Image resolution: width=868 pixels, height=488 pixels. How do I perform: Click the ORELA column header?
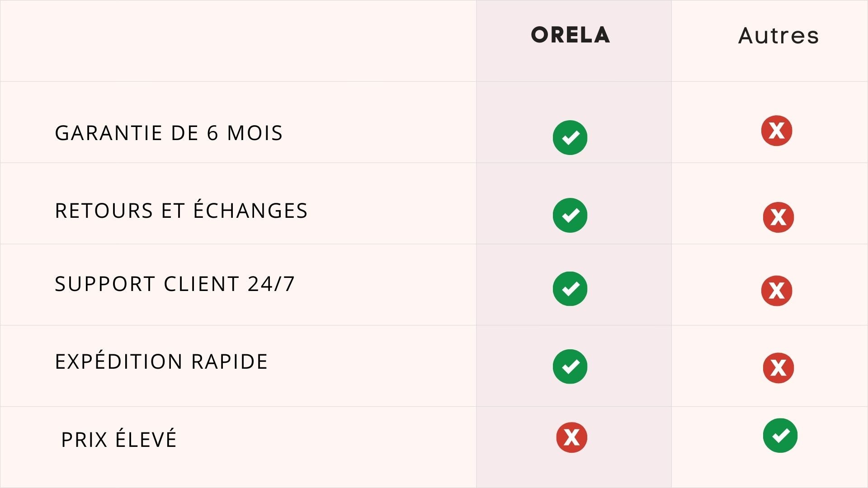coord(570,35)
